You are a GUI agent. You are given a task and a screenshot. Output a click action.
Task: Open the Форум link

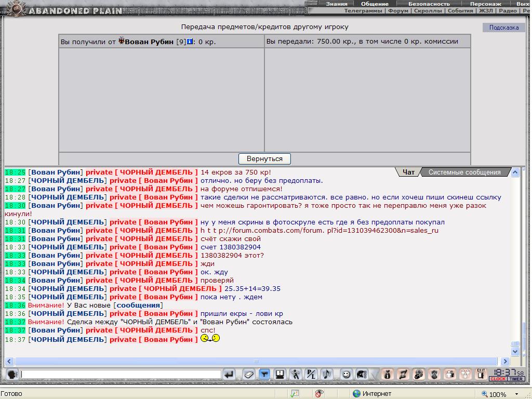click(398, 11)
